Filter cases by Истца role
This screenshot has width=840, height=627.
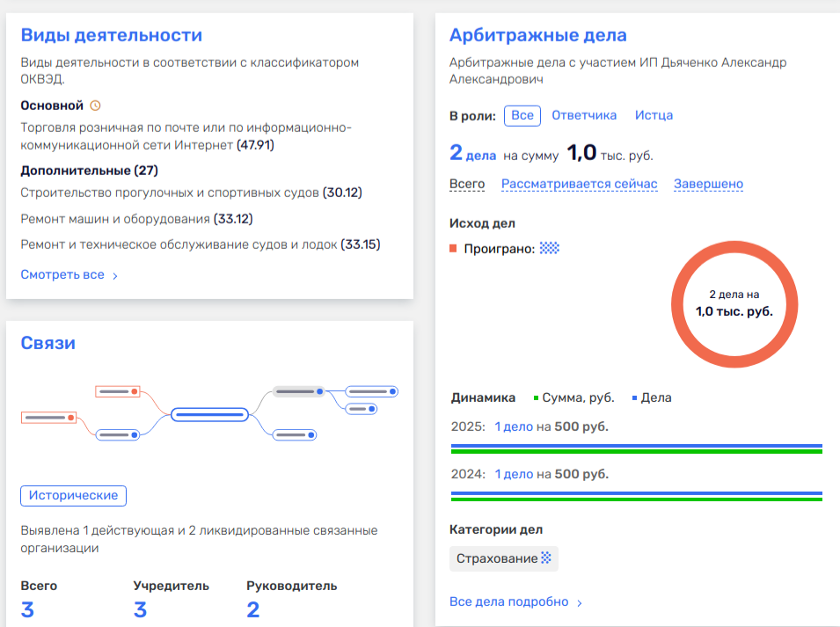pyautogui.click(x=654, y=115)
